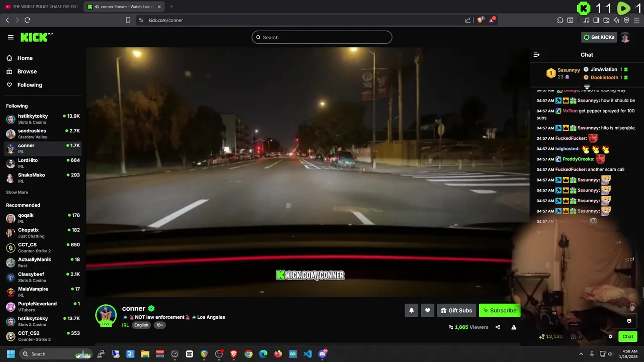Open the Brave Rewards triangle icon

(x=492, y=20)
